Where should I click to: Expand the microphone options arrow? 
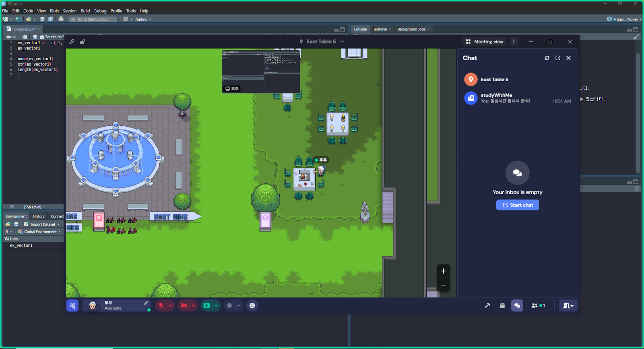coord(170,306)
